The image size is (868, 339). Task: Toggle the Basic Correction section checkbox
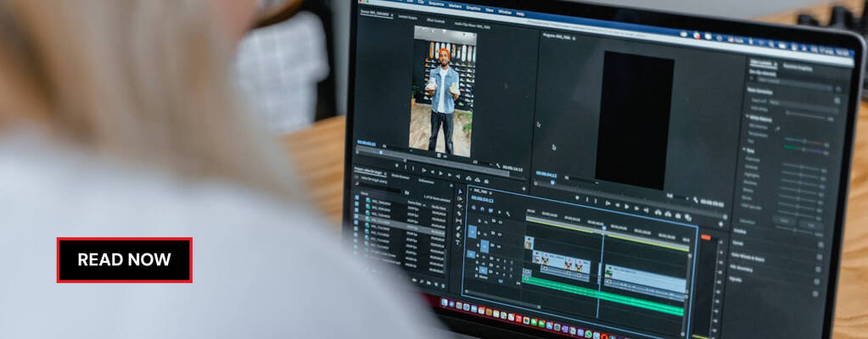pos(837,90)
